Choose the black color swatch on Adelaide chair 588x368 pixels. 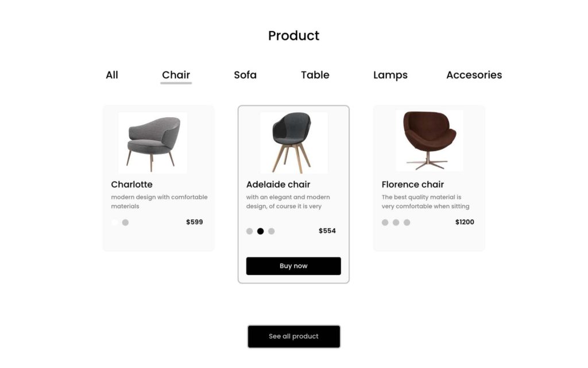(x=260, y=231)
